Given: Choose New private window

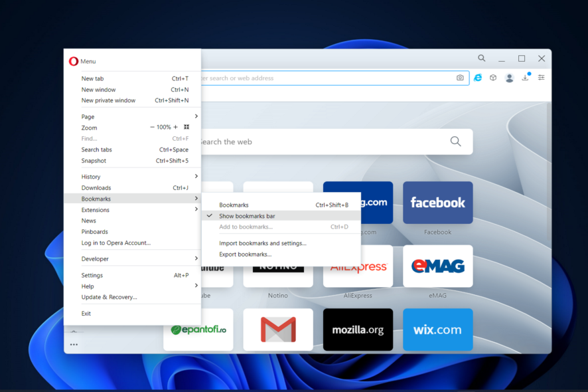Looking at the screenshot, I should [x=132, y=100].
